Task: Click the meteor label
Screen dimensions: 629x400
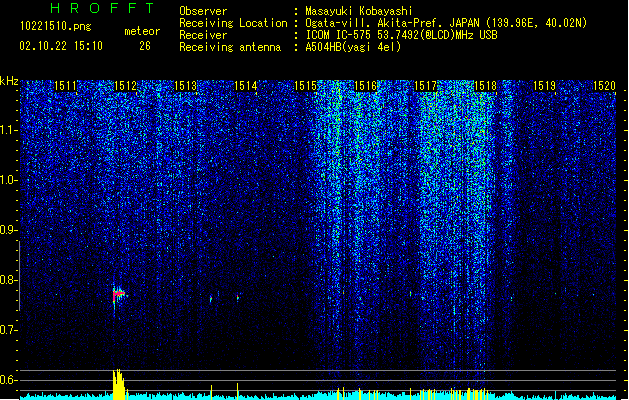Action: pos(142,31)
